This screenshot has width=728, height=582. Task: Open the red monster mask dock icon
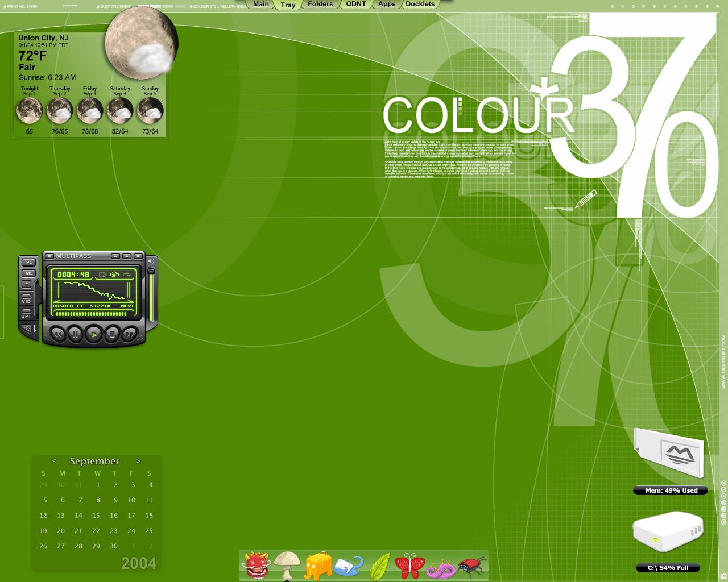[x=257, y=565]
